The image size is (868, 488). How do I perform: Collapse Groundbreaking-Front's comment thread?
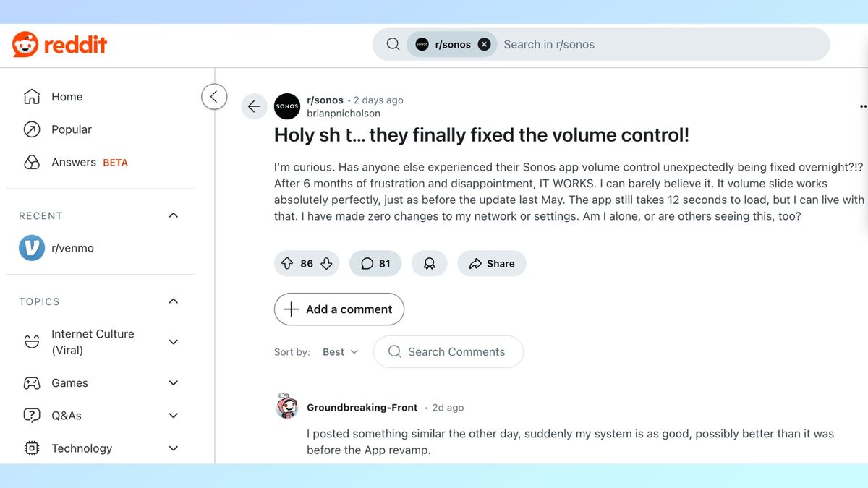click(x=287, y=407)
